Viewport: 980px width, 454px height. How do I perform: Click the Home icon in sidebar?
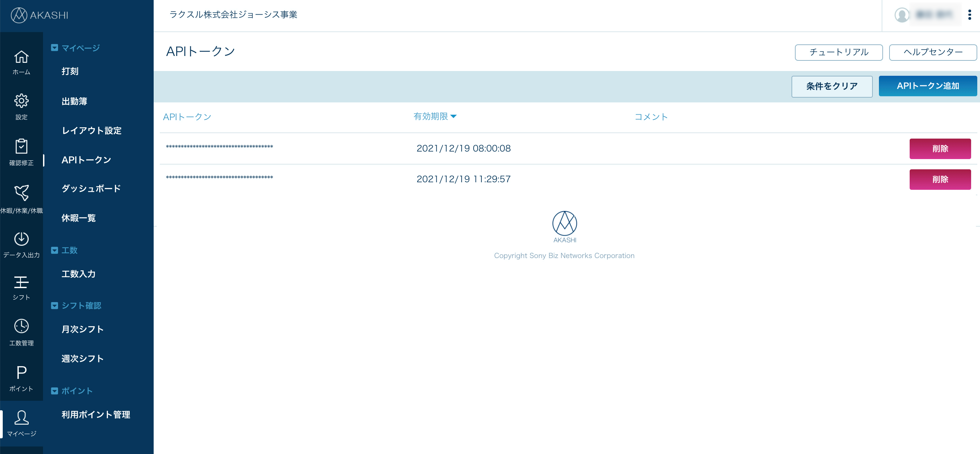(x=21, y=57)
